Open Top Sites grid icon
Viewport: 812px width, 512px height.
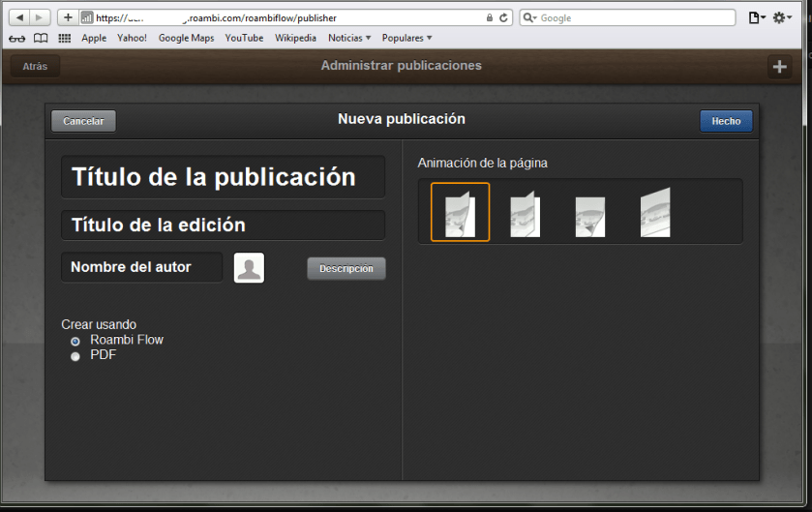click(65, 39)
